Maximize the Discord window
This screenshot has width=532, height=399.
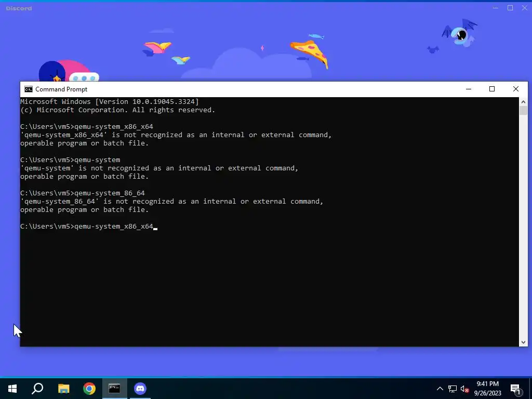pyautogui.click(x=510, y=8)
